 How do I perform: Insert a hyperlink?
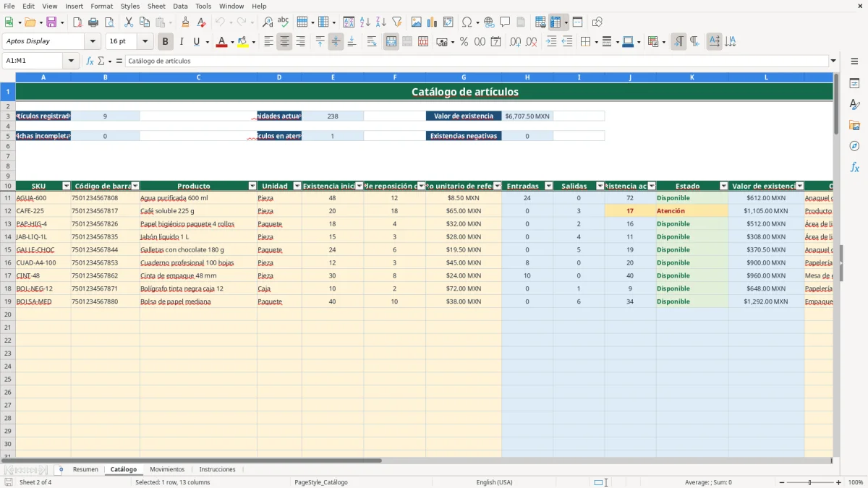[x=489, y=22]
